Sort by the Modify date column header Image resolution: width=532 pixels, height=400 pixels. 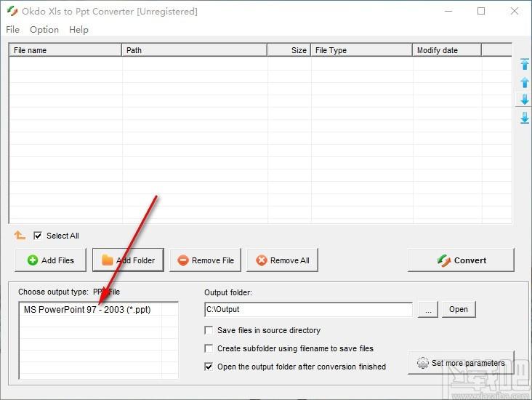[447, 50]
